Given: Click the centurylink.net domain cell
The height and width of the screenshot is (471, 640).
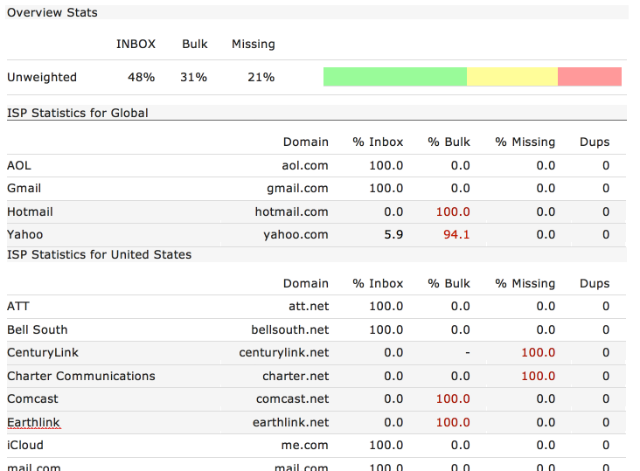Looking at the screenshot, I should 284,353.
